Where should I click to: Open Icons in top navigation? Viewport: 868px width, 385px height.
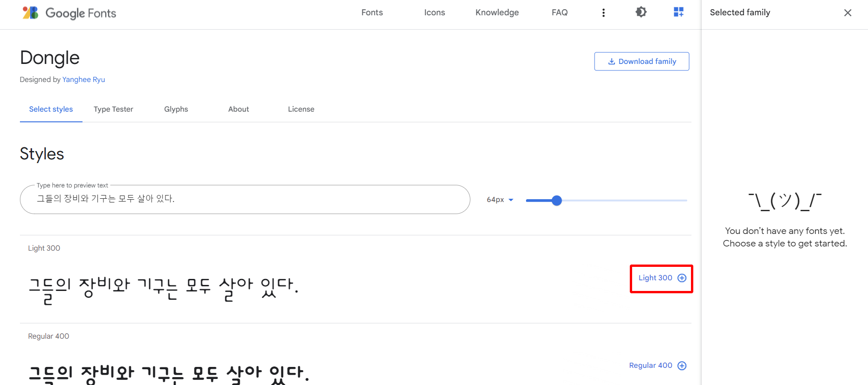click(x=435, y=13)
